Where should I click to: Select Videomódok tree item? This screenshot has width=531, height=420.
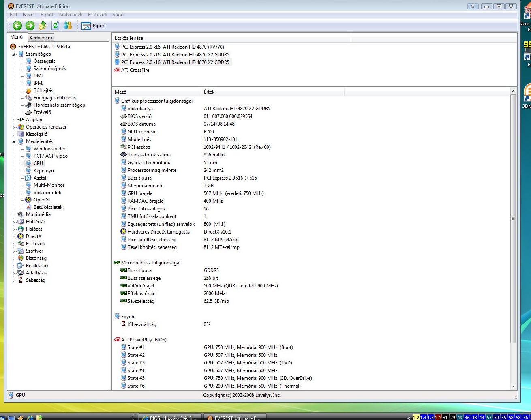coord(47,193)
